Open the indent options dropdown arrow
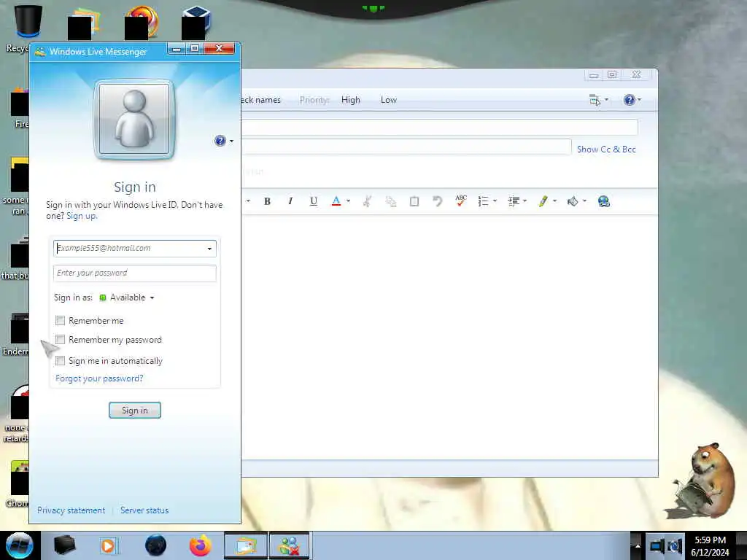Viewport: 747px width, 560px height. pos(525,201)
